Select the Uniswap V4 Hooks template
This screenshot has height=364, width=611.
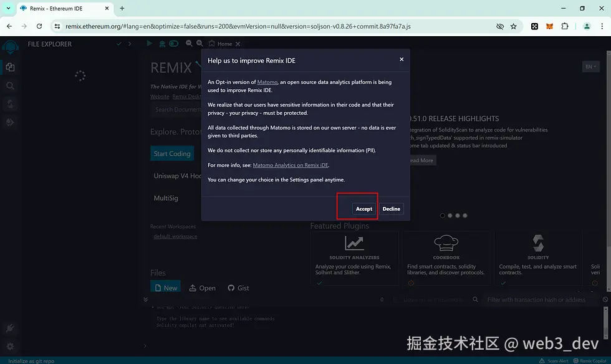click(177, 176)
